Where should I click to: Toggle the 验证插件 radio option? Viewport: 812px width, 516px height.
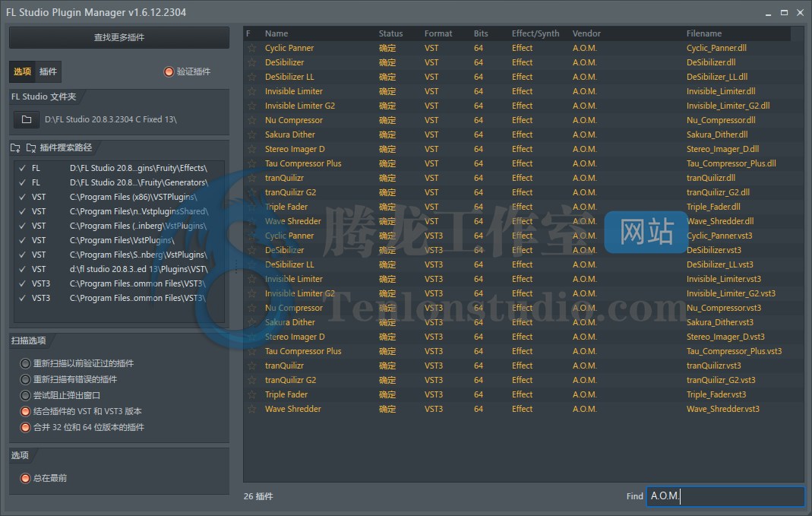pos(169,72)
